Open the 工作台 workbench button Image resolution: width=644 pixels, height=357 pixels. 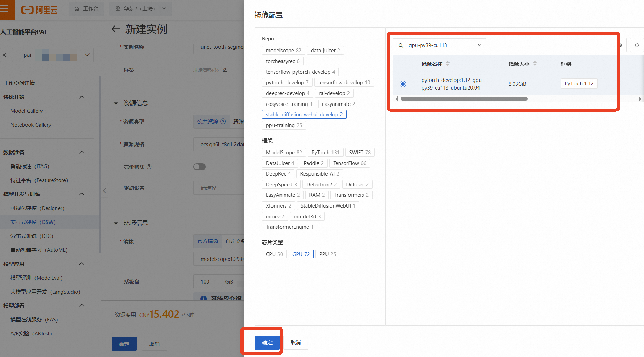[x=87, y=8]
